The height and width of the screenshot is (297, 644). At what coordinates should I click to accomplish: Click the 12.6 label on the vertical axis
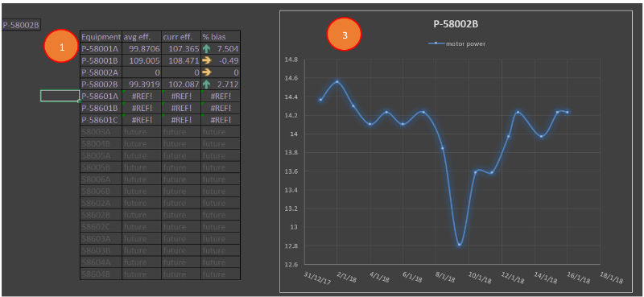pos(291,265)
